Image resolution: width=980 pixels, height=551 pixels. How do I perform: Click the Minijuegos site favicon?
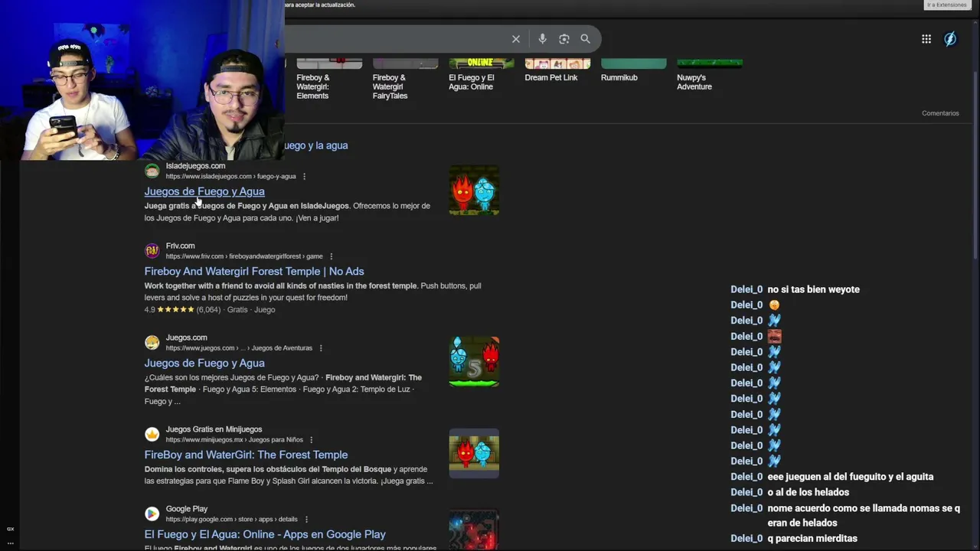point(152,435)
